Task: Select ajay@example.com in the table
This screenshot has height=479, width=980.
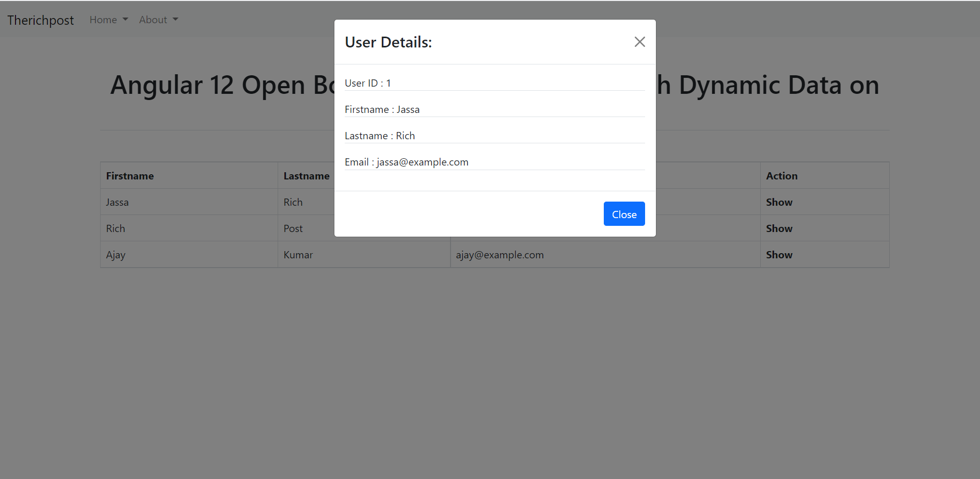Action: (499, 254)
